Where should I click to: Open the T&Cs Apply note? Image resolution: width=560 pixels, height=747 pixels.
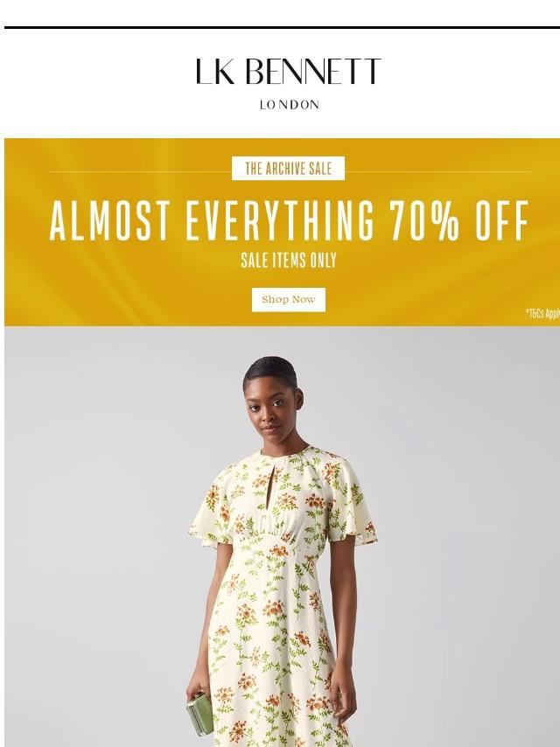542,313
